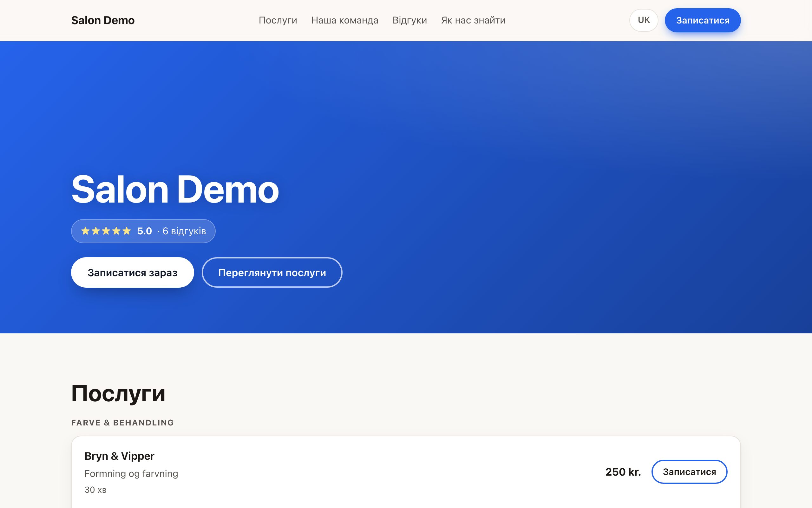The width and height of the screenshot is (812, 508).
Task: Open the Послуги navigation link
Action: tap(278, 20)
